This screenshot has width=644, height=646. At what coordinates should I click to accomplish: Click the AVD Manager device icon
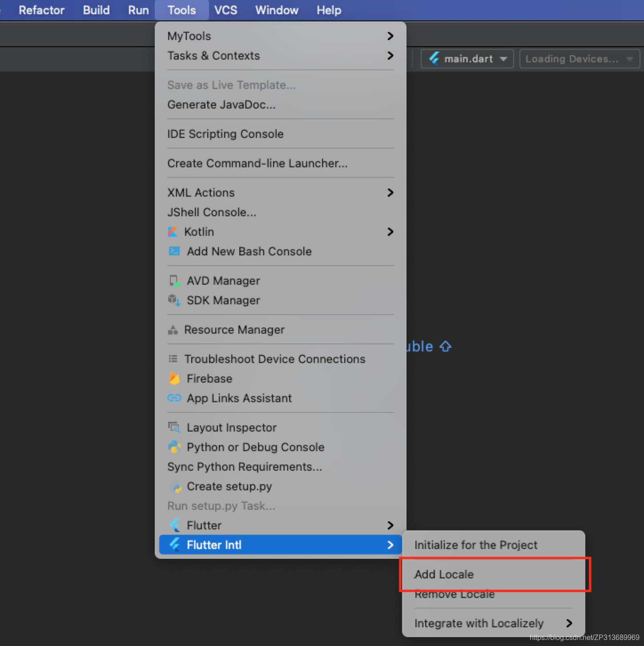174,281
